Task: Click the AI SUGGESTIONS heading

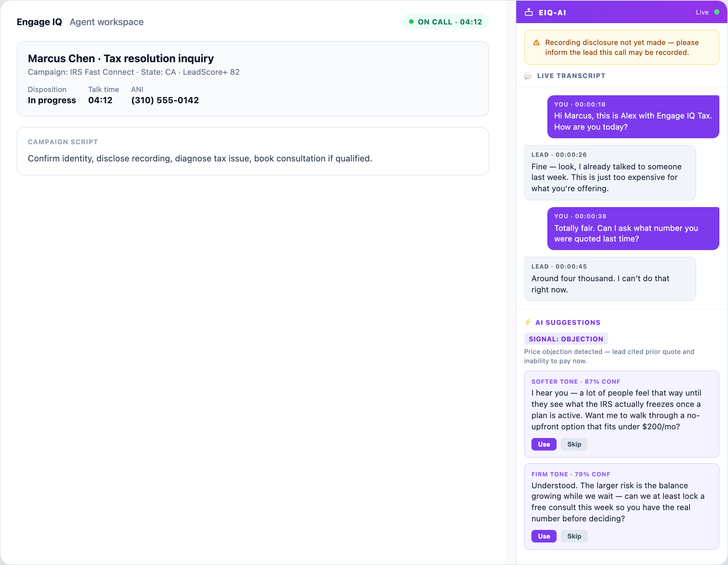Action: click(x=568, y=323)
